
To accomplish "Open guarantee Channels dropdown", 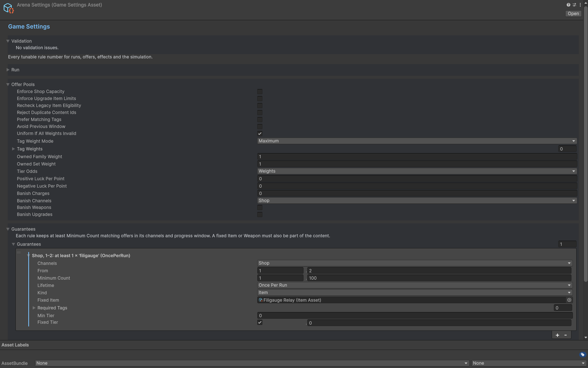I will [x=415, y=263].
